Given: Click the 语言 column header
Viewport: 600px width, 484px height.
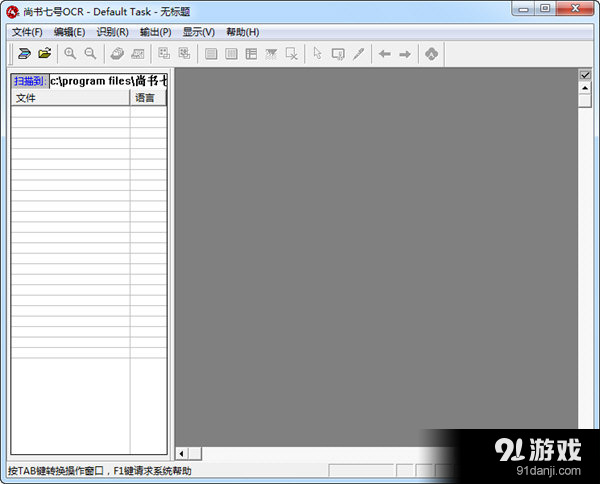Looking at the screenshot, I should 147,98.
